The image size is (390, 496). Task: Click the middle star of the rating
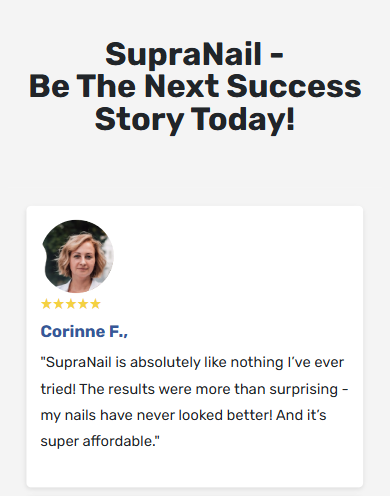pos(71,304)
